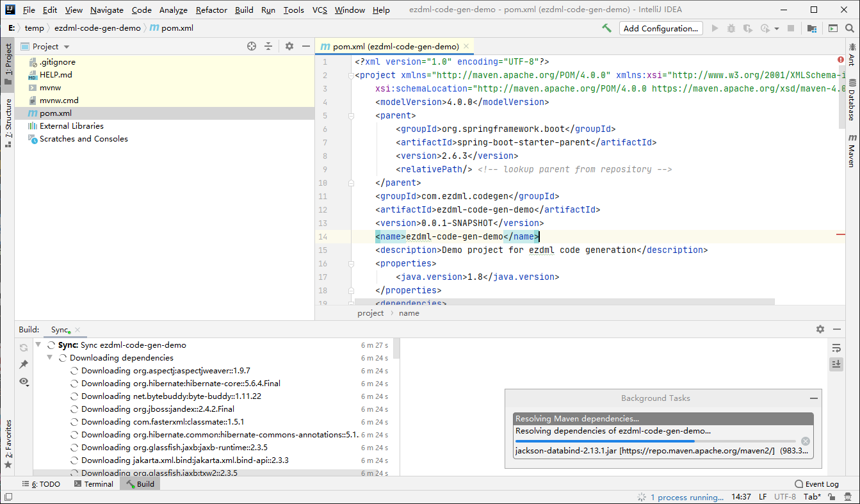The height and width of the screenshot is (504, 860).
Task: Hide the Project tool window
Action: pos(306,46)
